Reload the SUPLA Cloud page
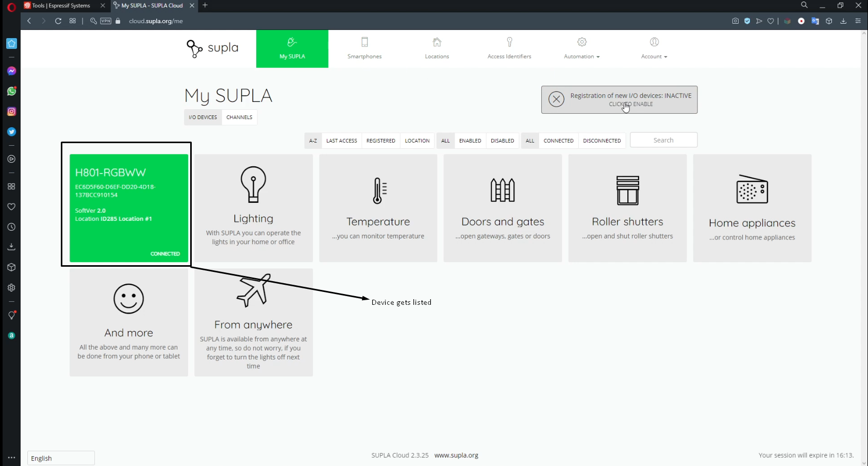The height and width of the screenshot is (466, 868). [58, 21]
